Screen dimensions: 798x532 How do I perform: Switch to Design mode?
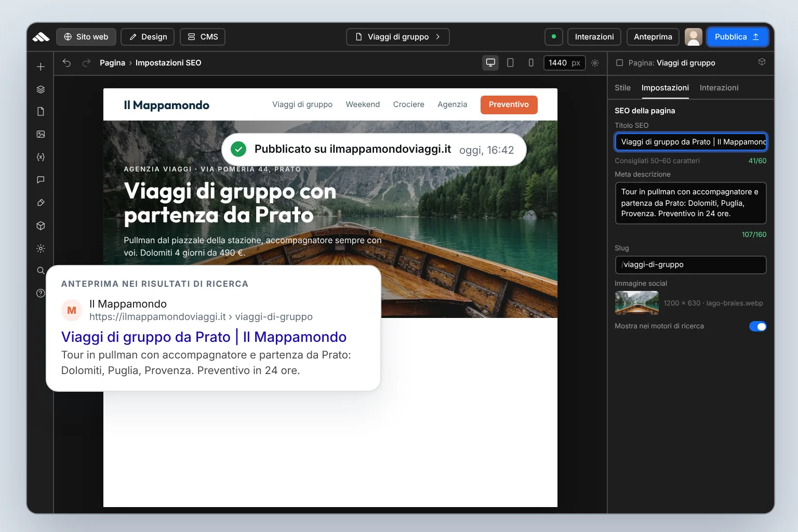tap(148, 37)
